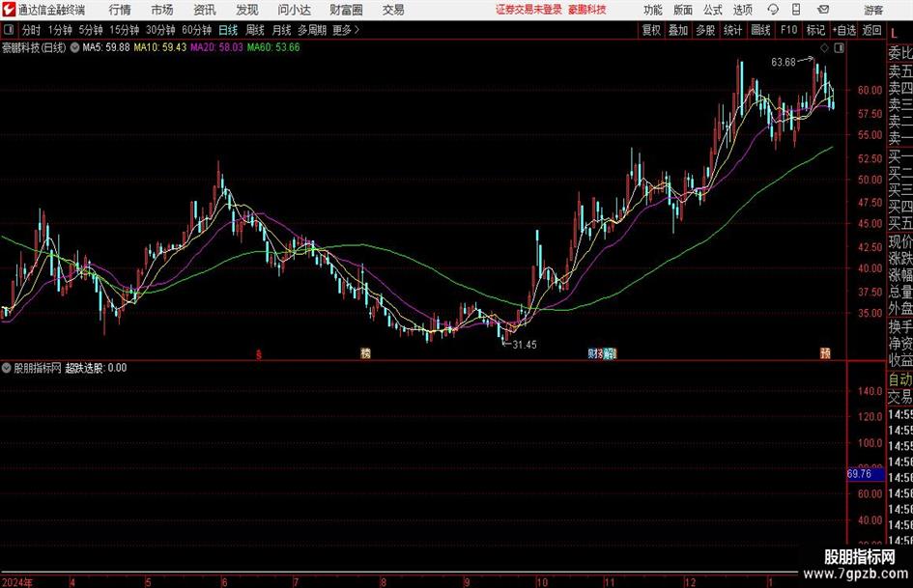Click the MA20: 58.03 indicator label

point(216,47)
